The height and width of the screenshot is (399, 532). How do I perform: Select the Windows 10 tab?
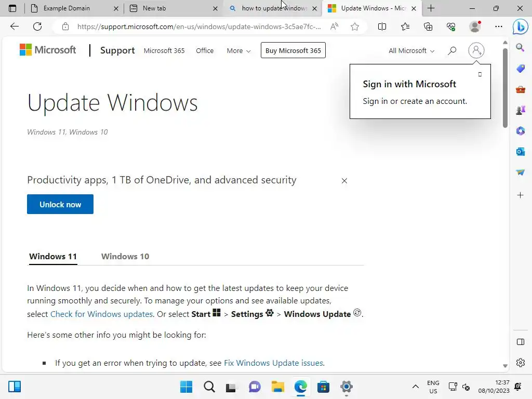(x=125, y=257)
